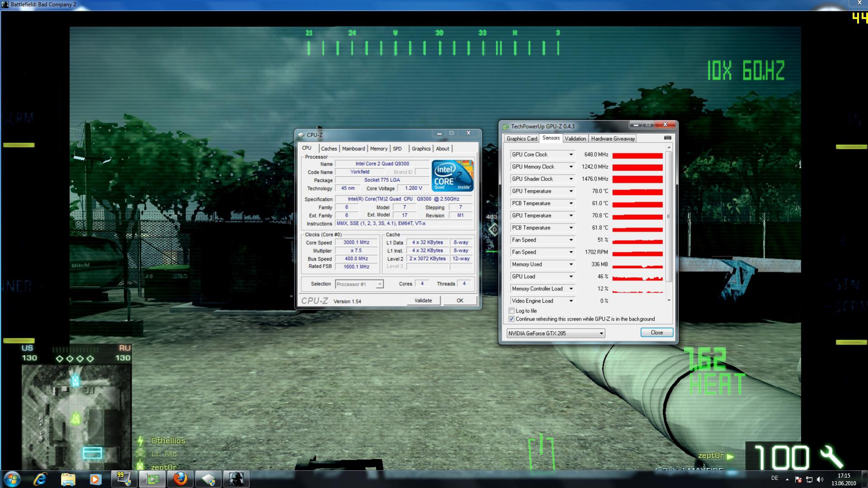Enable the Log to file checkbox

[512, 311]
